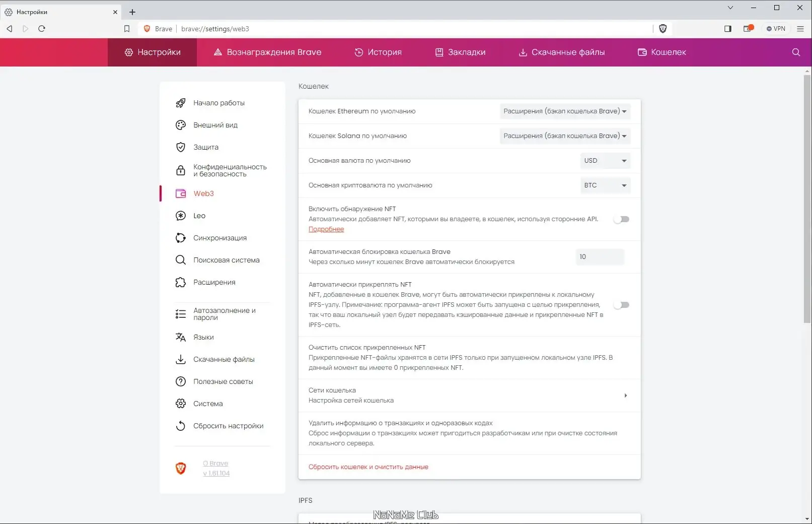The width and height of the screenshot is (812, 524).
Task: Click the Конфиденциальность и безопасность lock icon
Action: (181, 170)
